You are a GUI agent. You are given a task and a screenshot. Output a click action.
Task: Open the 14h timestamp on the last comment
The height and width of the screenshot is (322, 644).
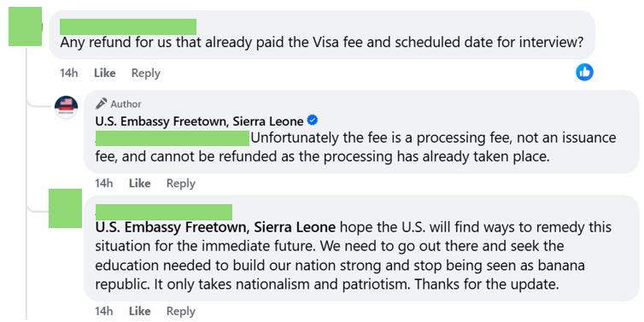[x=104, y=311]
